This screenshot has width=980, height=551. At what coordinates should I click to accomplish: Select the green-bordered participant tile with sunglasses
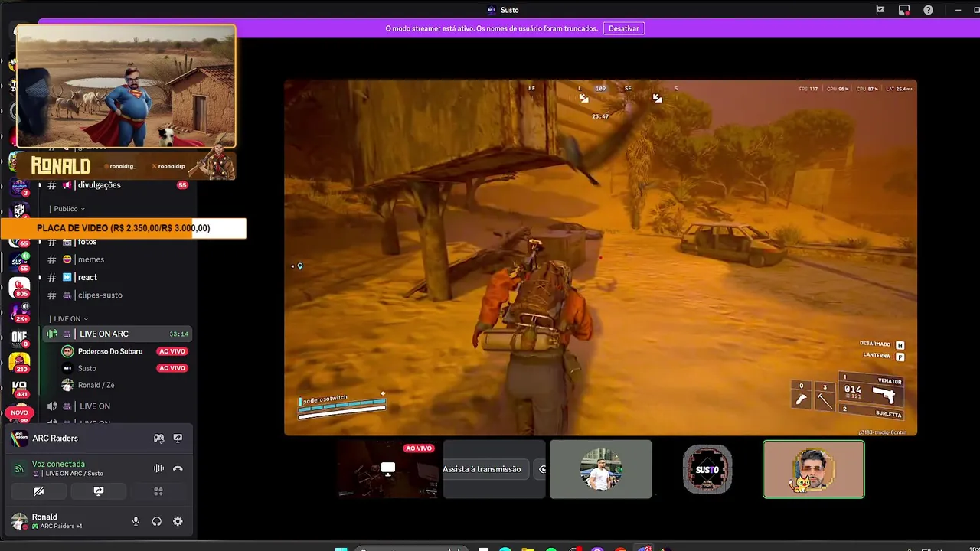(x=813, y=469)
